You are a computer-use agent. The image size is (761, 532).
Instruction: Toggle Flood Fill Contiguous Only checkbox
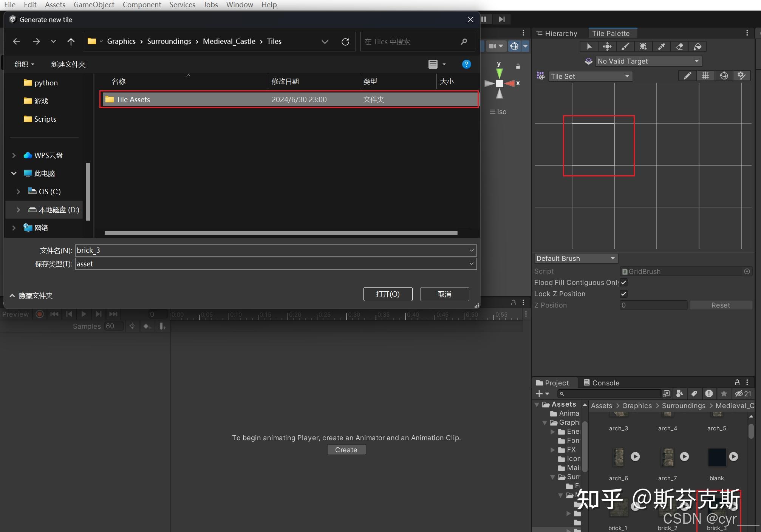pyautogui.click(x=624, y=283)
